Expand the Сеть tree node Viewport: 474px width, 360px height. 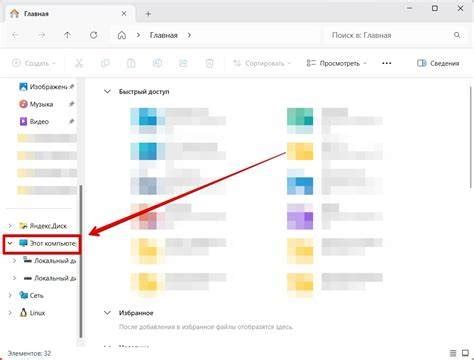tap(10, 295)
